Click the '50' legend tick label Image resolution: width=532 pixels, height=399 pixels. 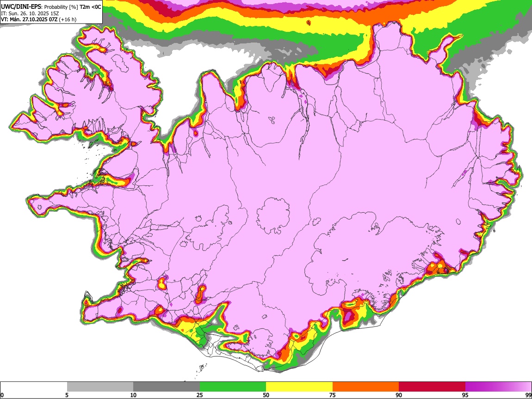point(266,395)
